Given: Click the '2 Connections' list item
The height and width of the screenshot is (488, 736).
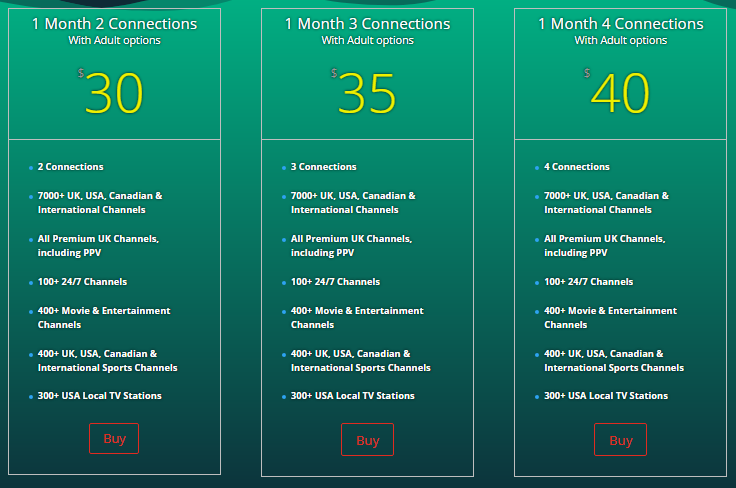Looking at the screenshot, I should [x=70, y=167].
